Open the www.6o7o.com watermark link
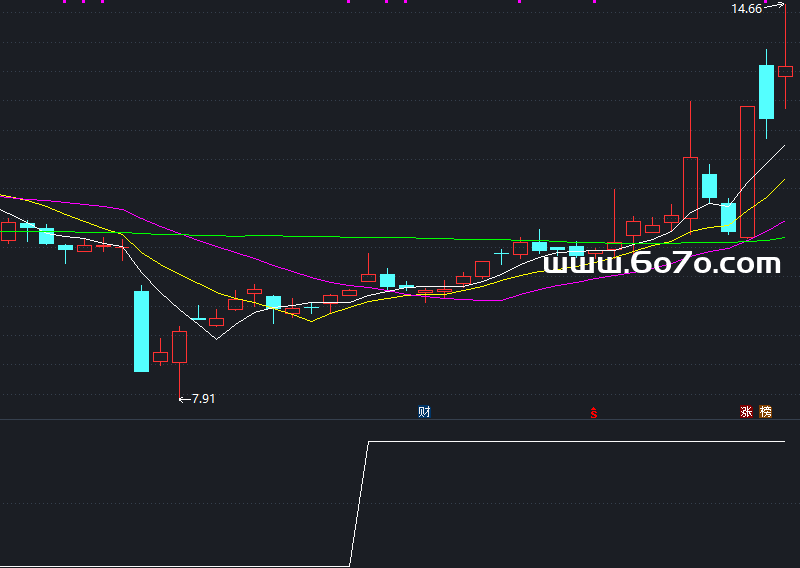 point(661,264)
